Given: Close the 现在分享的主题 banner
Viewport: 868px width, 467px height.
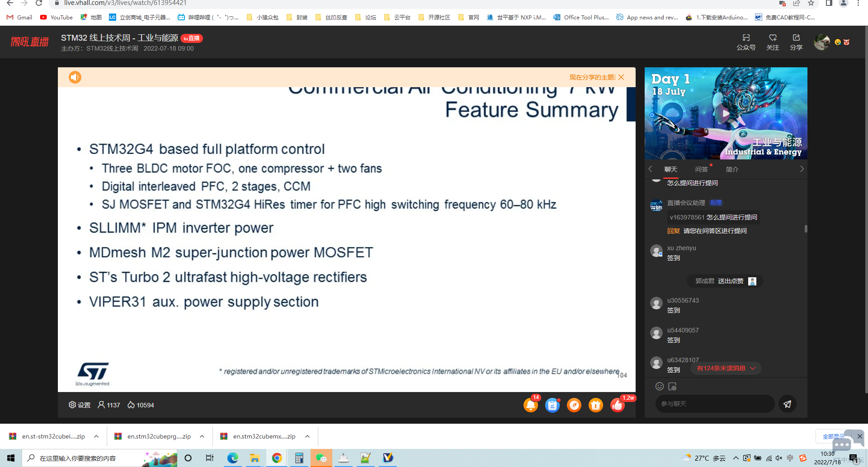Looking at the screenshot, I should coord(621,77).
